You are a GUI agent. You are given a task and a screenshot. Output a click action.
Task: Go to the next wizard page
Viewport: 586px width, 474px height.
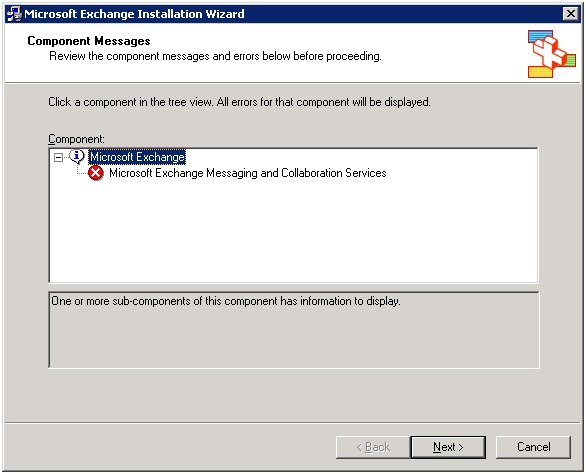[x=448, y=447]
